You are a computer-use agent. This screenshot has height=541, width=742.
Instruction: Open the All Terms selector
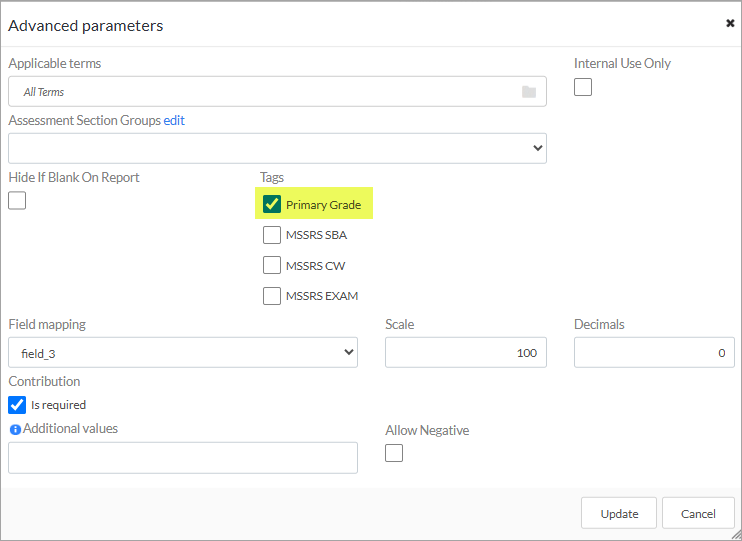pos(277,91)
